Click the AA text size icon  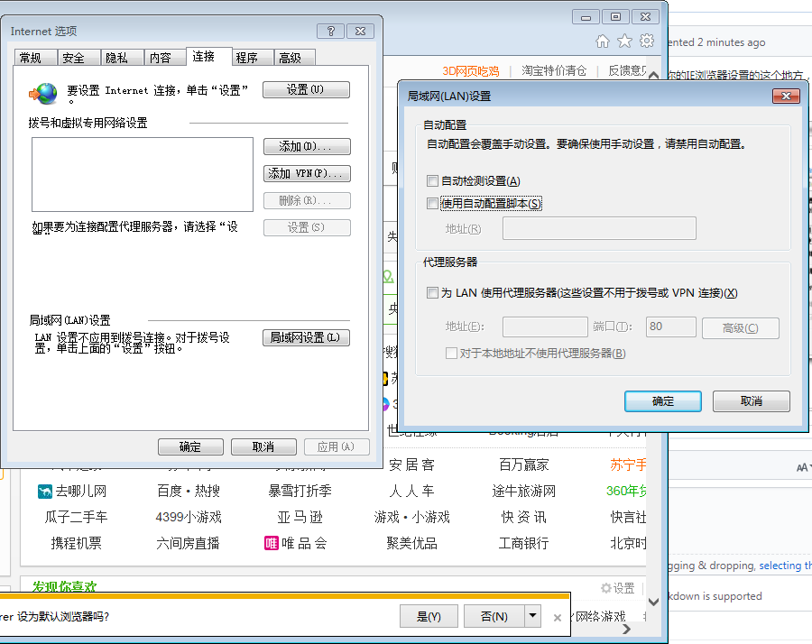801,467
